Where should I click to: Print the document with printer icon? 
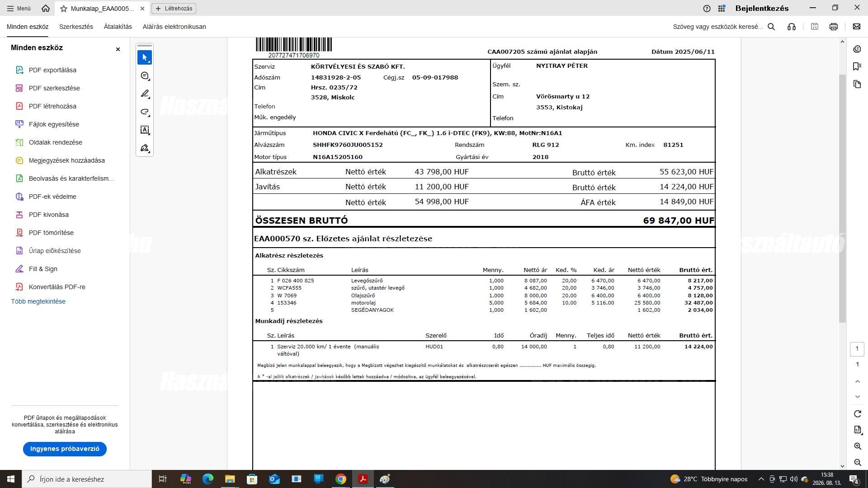pos(834,27)
